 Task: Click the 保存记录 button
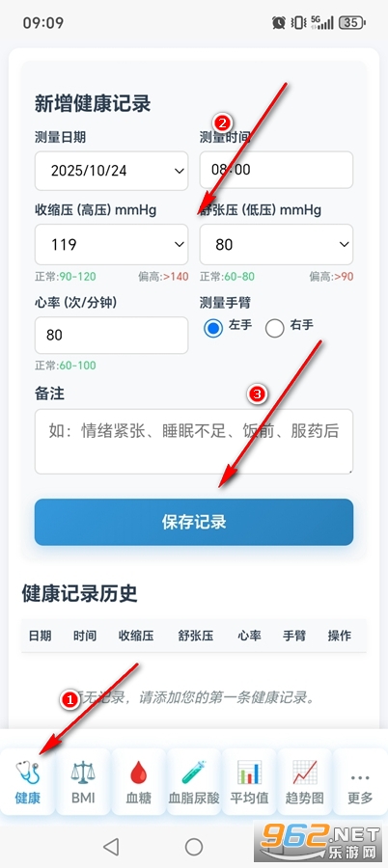pos(194,522)
